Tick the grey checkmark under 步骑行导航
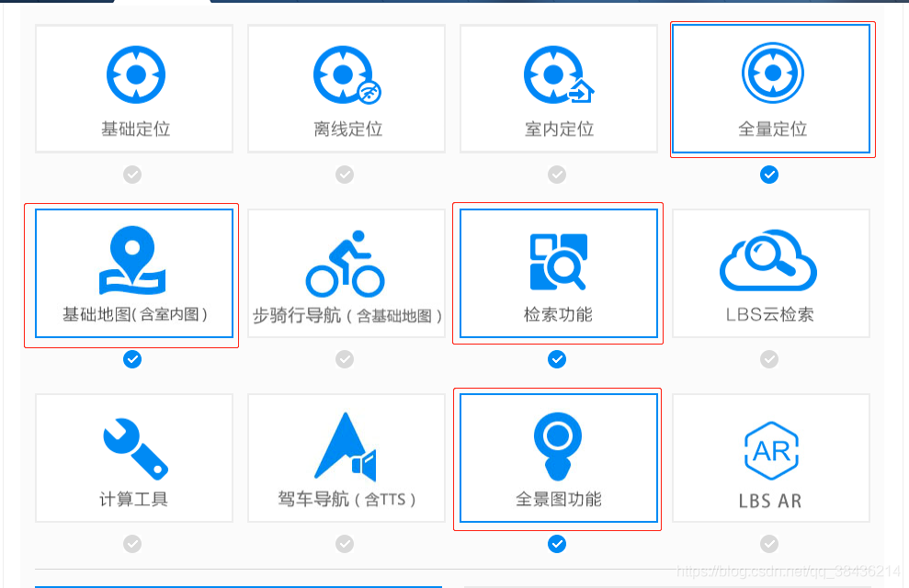 (x=345, y=359)
